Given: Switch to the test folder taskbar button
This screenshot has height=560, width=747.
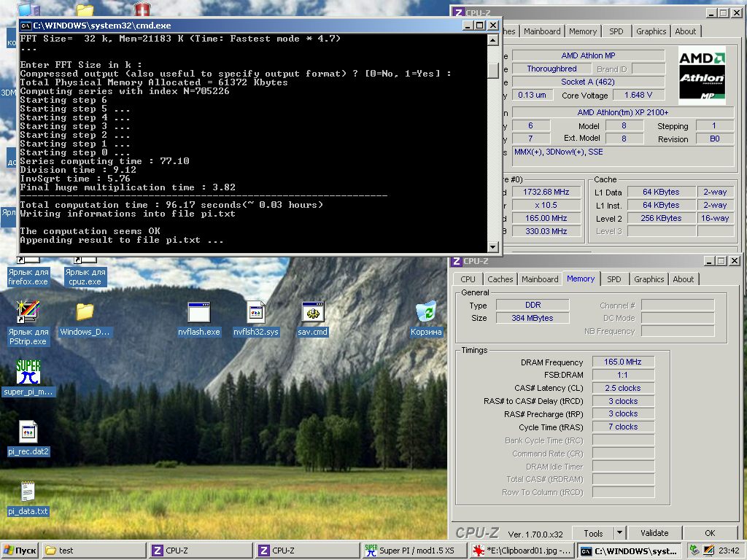Looking at the screenshot, I should (x=94, y=551).
